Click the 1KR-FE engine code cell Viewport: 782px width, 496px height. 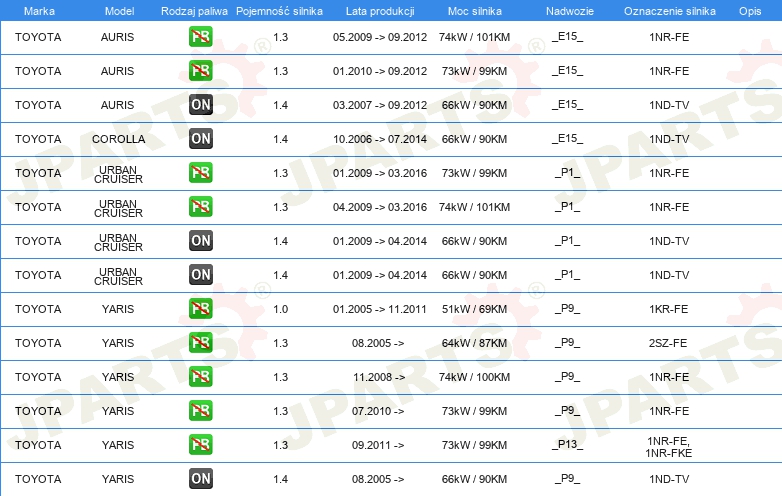coord(668,309)
